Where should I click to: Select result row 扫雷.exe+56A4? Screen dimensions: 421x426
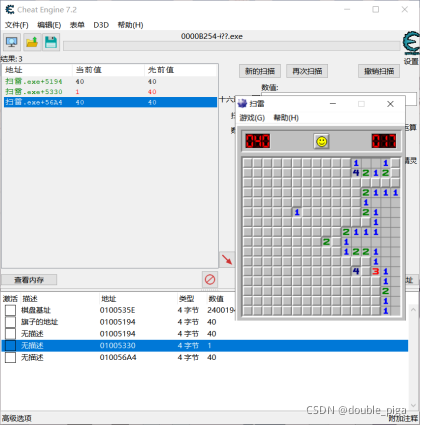[110, 102]
